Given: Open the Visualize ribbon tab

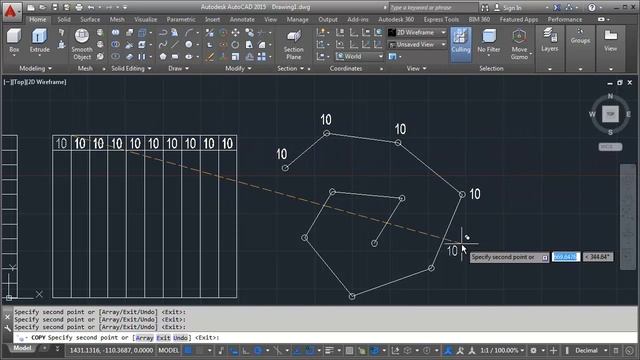Looking at the screenshot, I should point(146,19).
